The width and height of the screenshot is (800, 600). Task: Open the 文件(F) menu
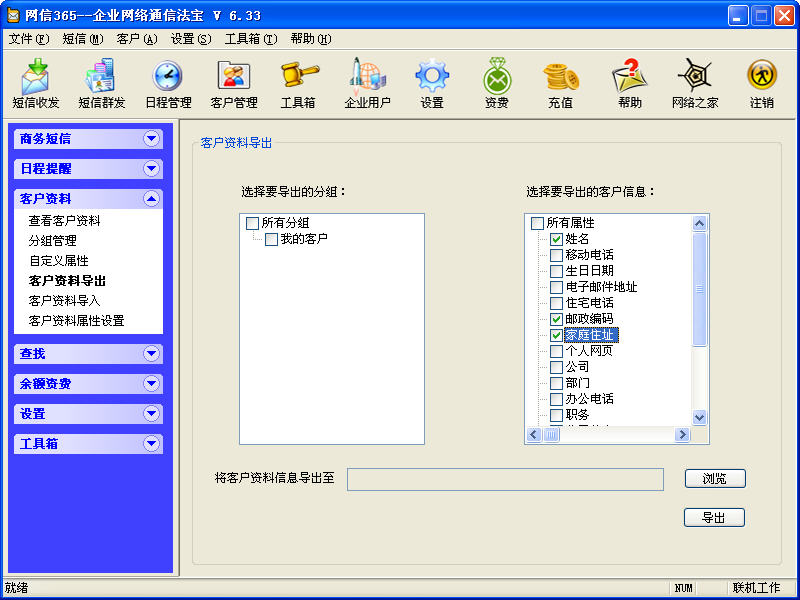pyautogui.click(x=29, y=39)
